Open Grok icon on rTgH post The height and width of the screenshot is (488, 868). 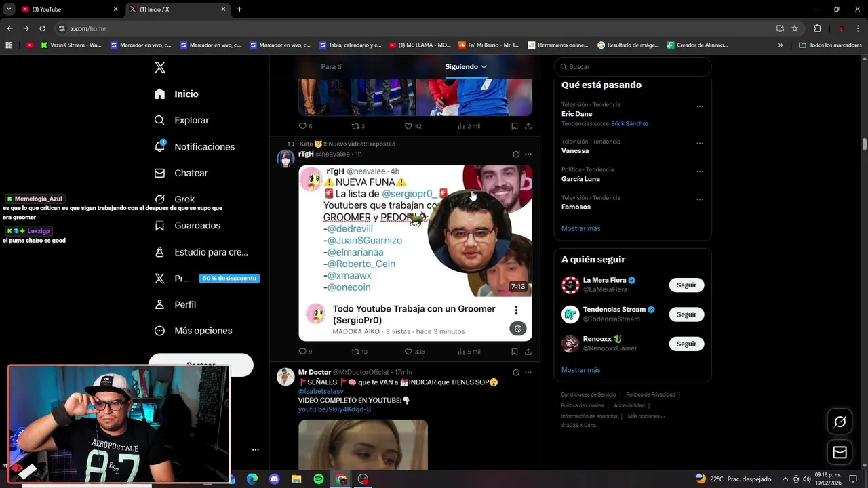click(516, 155)
